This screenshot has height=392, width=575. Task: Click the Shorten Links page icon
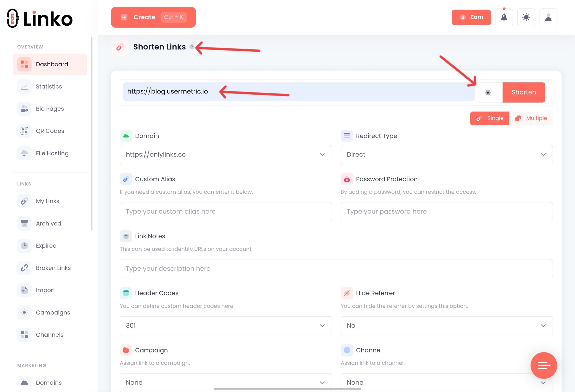coord(120,47)
